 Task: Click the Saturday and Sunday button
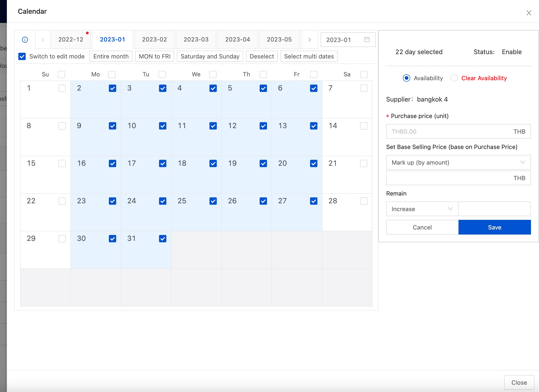(x=210, y=56)
